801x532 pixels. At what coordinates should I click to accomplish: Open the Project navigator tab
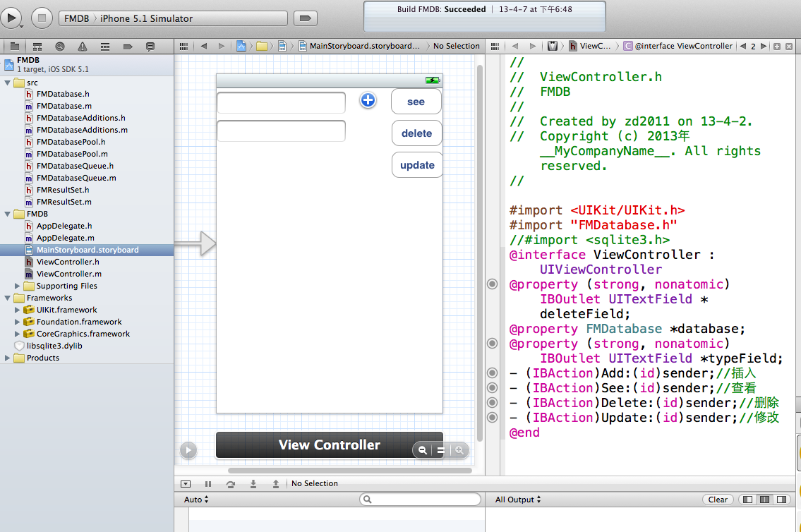[x=15, y=47]
